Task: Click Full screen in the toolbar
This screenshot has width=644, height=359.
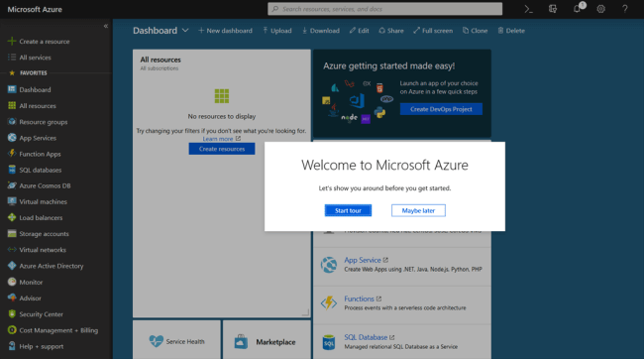Action: tap(433, 31)
